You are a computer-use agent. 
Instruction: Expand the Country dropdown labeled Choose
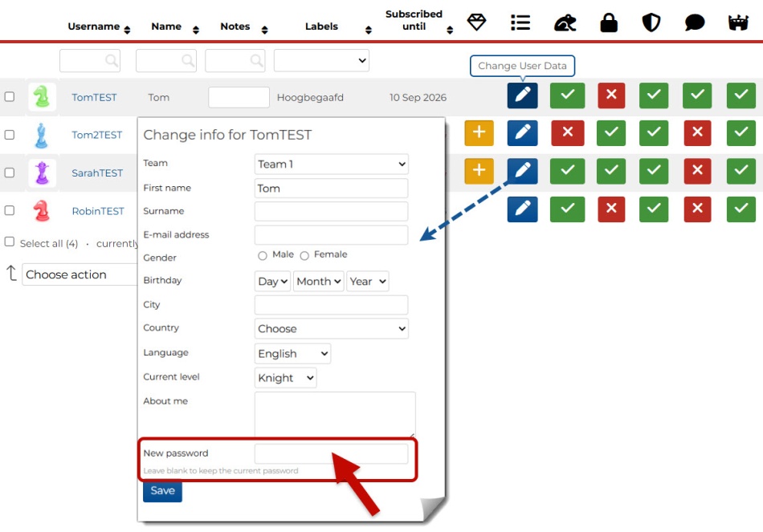331,329
